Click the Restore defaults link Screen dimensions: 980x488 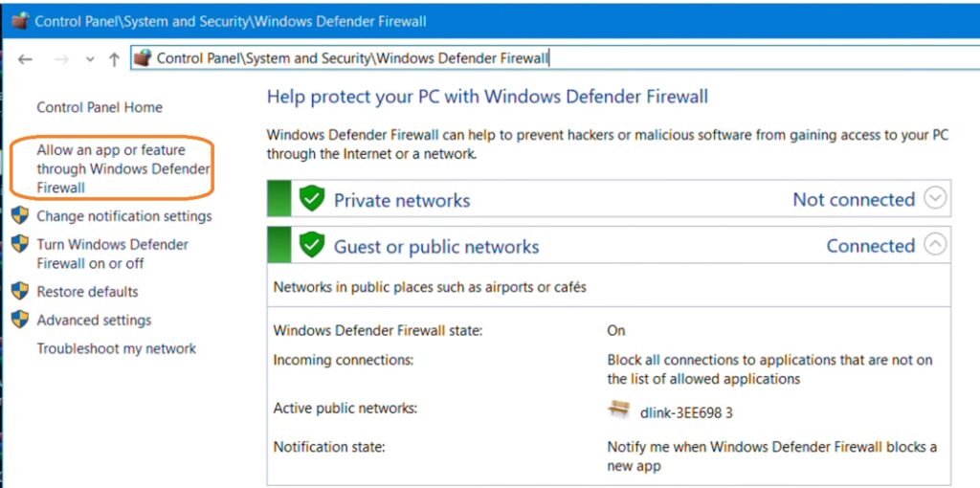click(87, 291)
